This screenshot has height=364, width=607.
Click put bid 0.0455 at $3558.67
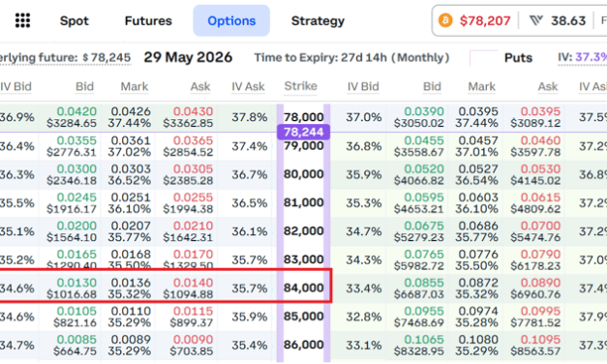(419, 146)
